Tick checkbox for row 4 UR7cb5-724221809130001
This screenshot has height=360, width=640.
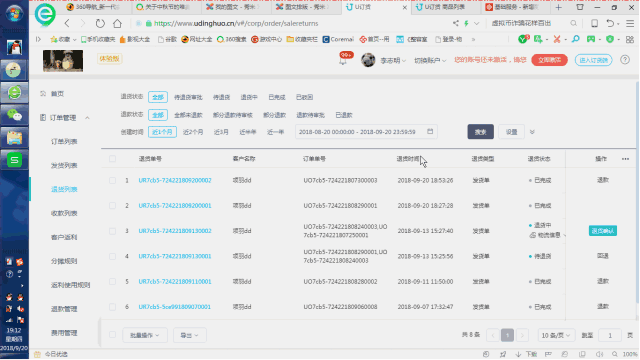[x=112, y=256]
